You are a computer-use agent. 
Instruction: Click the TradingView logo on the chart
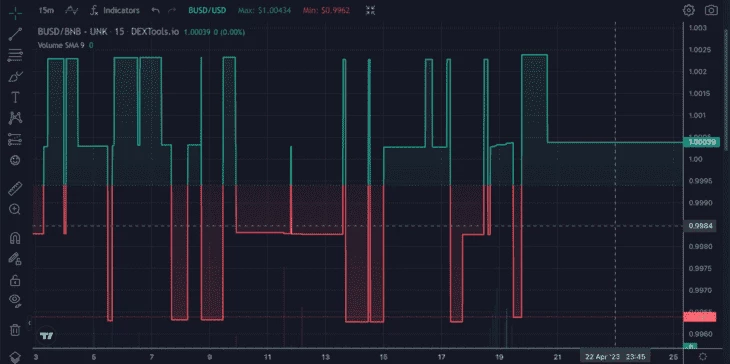click(46, 336)
